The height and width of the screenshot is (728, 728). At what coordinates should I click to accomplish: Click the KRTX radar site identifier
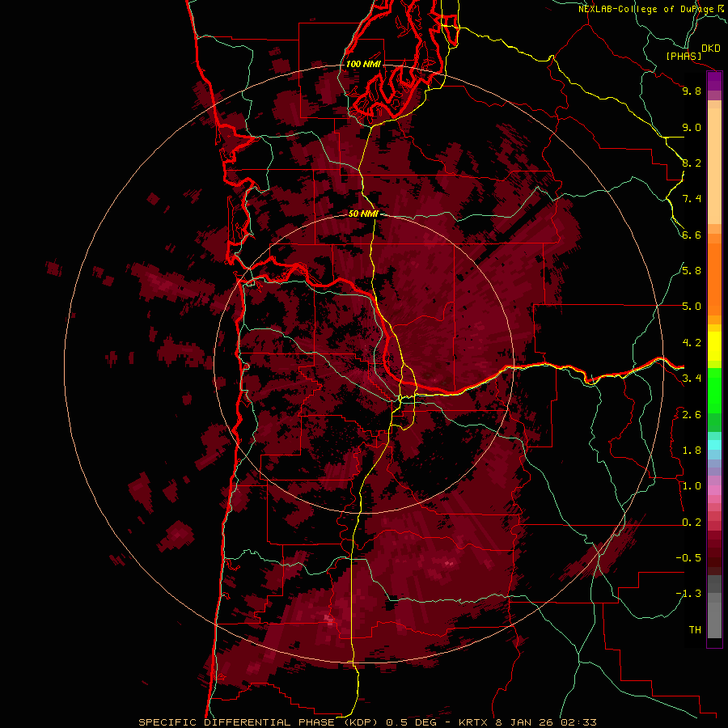coord(476,722)
